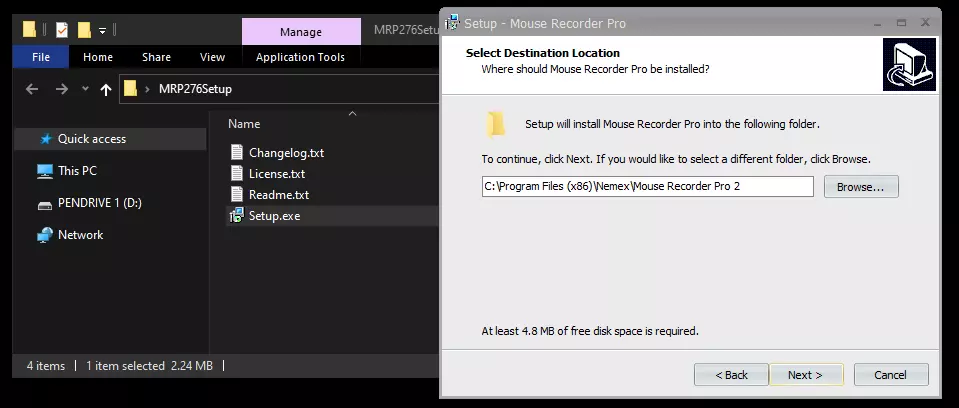959x408 pixels.
Task: Switch to the Share ribbon tab
Action: [x=156, y=57]
